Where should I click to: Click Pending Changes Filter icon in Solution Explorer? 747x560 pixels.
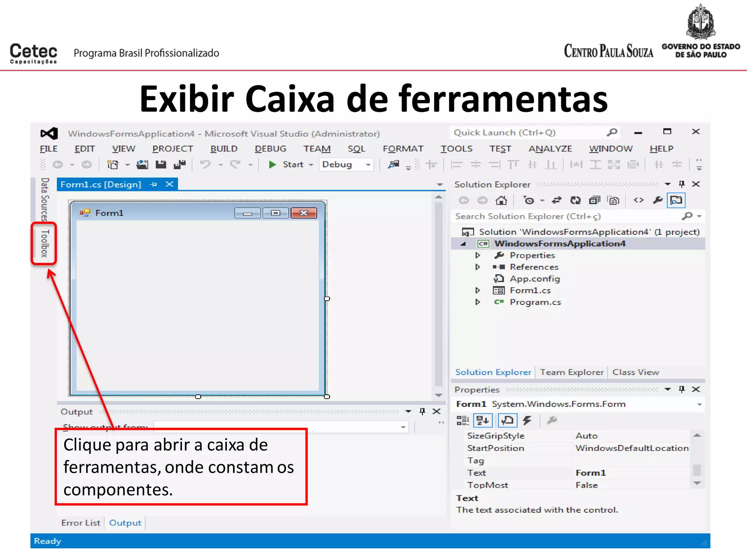(x=529, y=200)
